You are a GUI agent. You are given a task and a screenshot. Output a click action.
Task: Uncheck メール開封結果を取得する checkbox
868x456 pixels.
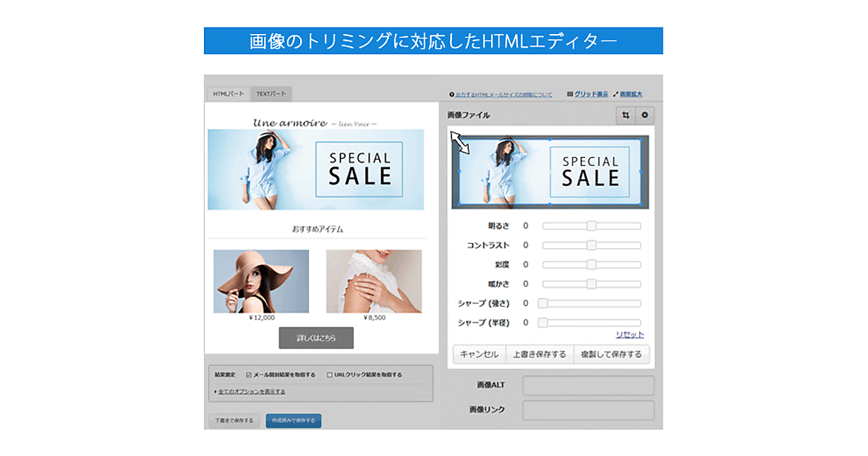[249, 375]
